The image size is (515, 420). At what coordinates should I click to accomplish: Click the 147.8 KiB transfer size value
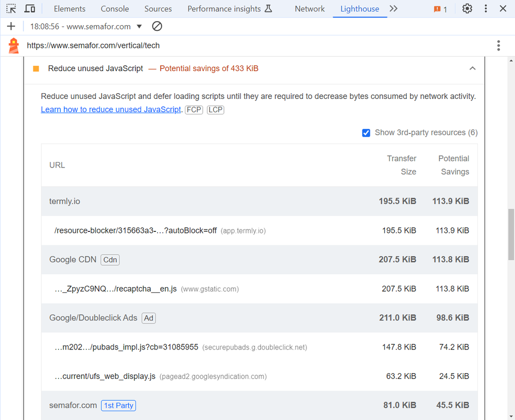(399, 347)
